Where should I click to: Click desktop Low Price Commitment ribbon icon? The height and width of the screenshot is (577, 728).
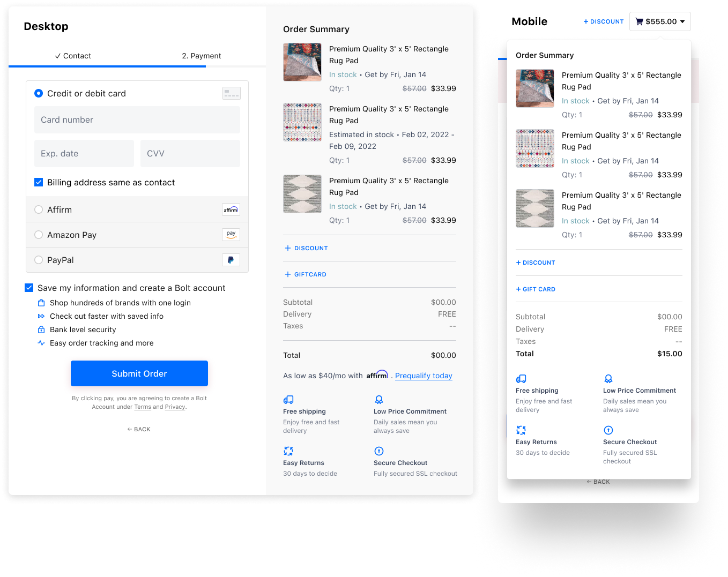point(379,400)
